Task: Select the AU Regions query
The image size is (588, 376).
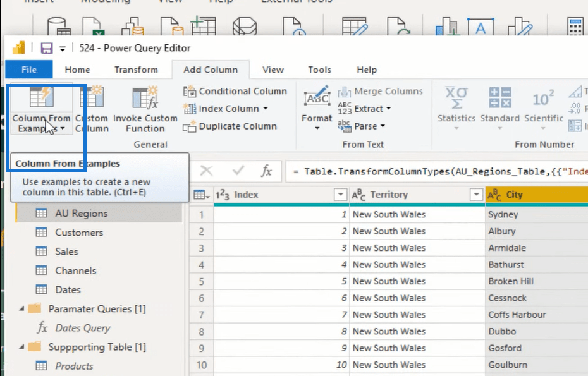Action: [x=99, y=214]
